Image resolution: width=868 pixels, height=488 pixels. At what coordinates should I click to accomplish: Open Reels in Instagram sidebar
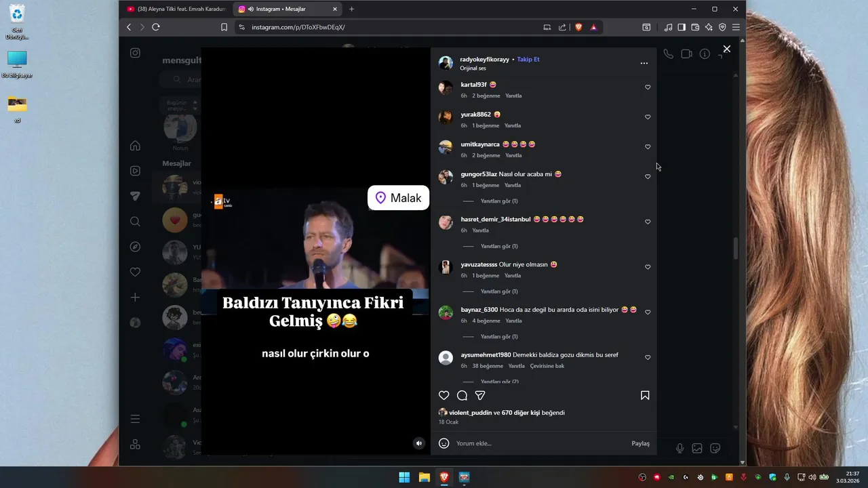135,171
